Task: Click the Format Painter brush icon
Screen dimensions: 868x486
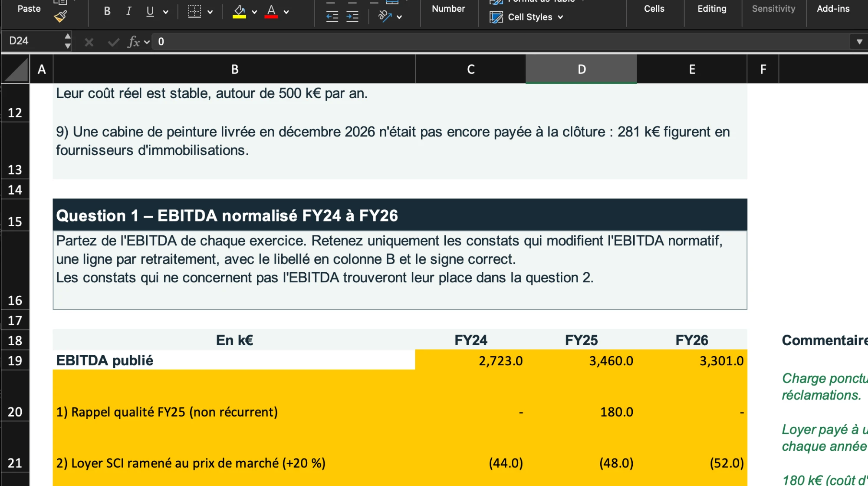Action: pyautogui.click(x=60, y=17)
